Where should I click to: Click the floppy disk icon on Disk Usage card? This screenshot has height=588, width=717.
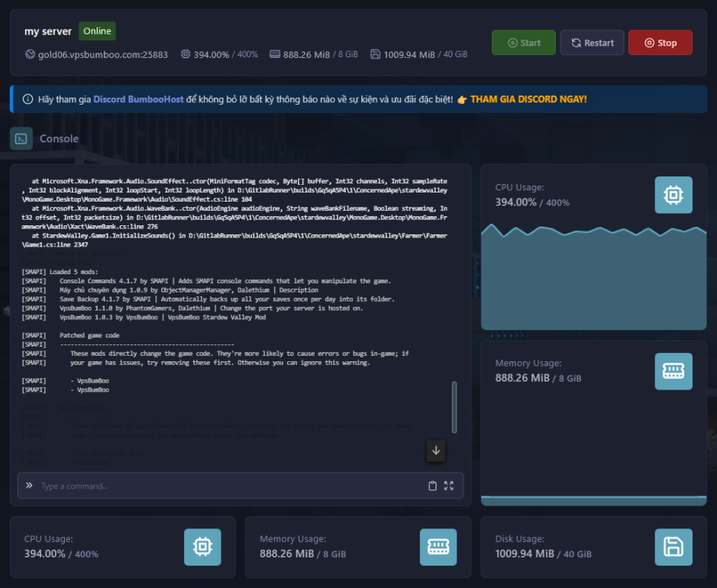tap(673, 546)
